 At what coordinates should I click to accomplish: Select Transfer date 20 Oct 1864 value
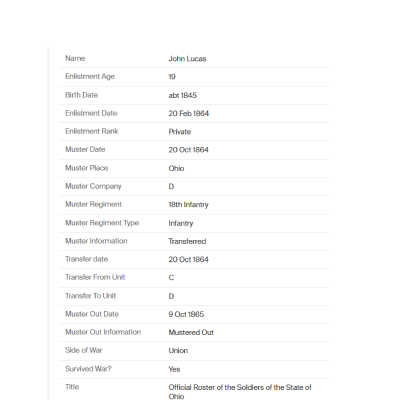pos(188,259)
